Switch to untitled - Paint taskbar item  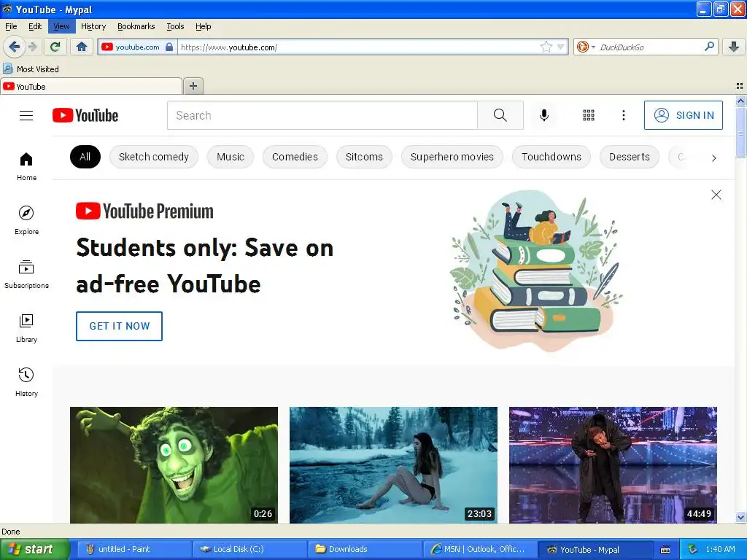pos(134,549)
